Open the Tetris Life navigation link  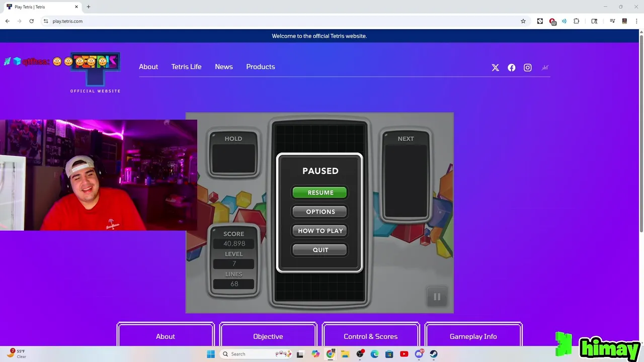[x=186, y=66]
